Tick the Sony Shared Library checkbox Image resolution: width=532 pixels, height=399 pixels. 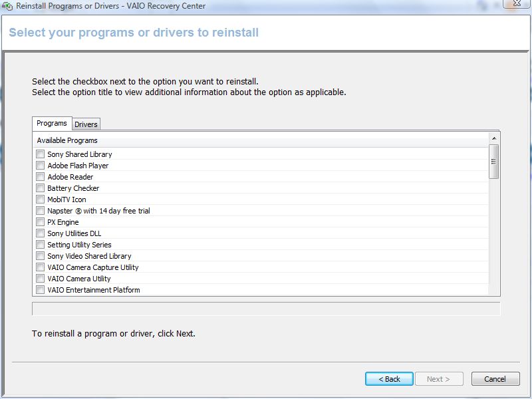[x=40, y=154]
